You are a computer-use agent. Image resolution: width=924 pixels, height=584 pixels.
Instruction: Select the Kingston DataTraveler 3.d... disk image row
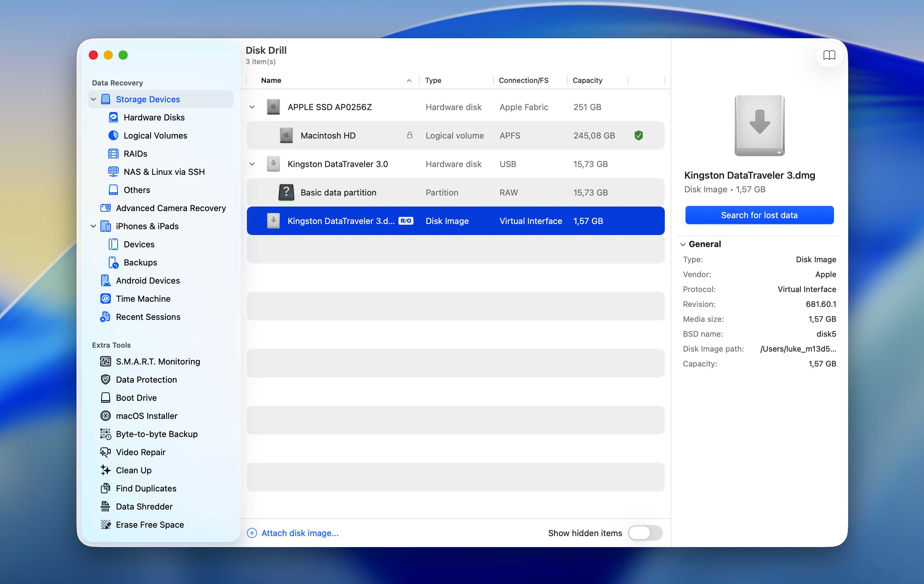pyautogui.click(x=456, y=220)
